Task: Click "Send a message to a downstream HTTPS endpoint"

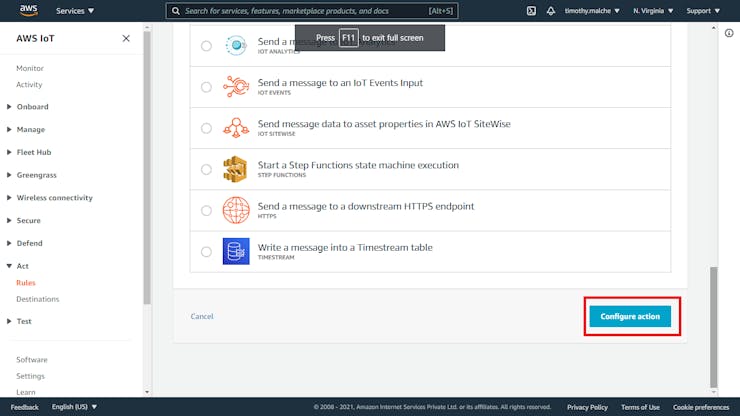Action: click(366, 206)
